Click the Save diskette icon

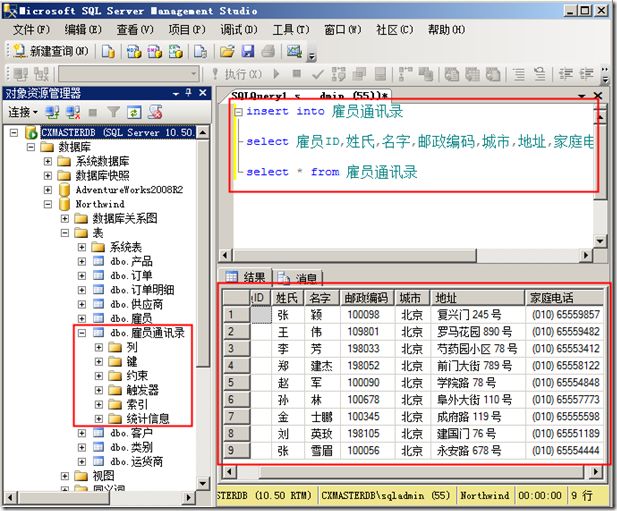click(x=248, y=52)
